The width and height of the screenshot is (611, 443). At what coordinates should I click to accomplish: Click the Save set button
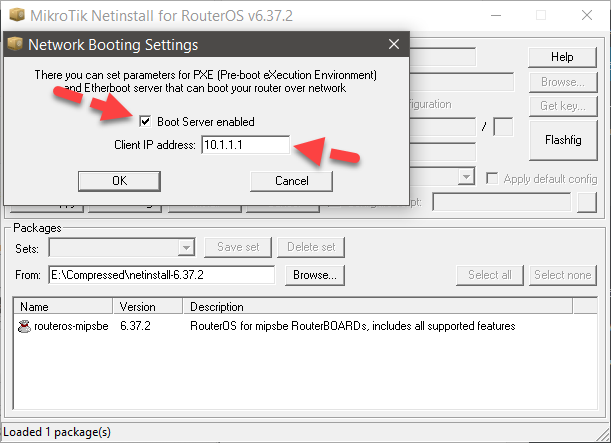[x=238, y=247]
